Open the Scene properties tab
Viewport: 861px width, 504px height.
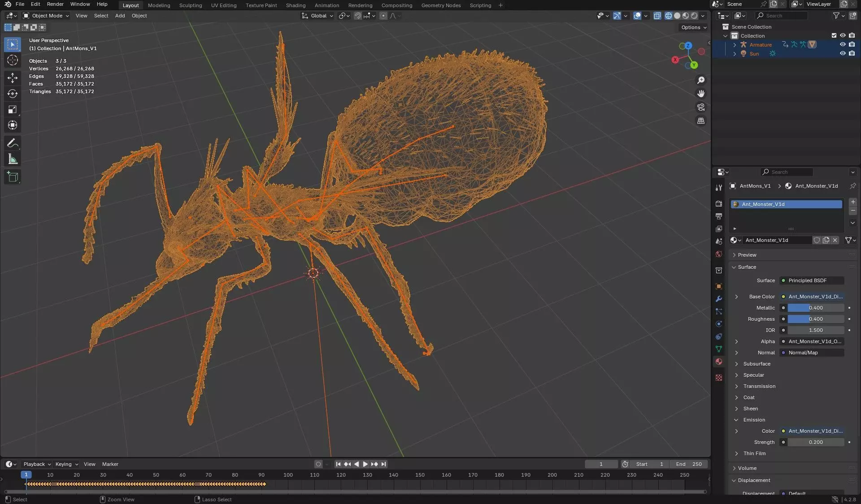click(x=719, y=241)
